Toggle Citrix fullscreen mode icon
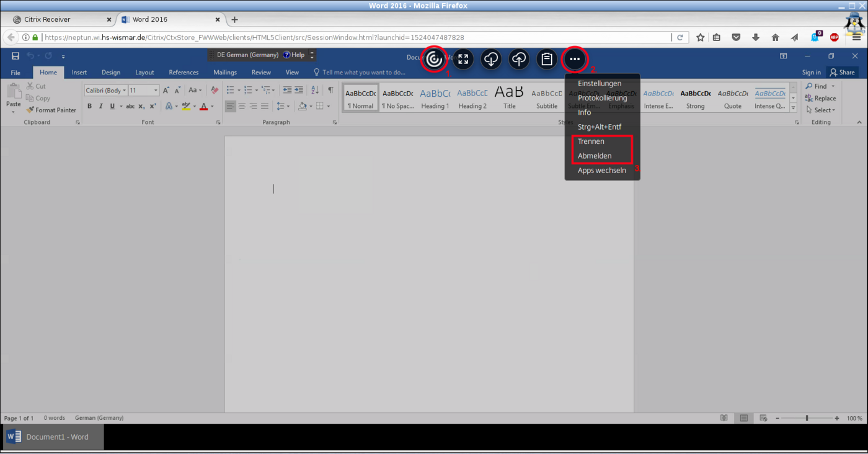The height and width of the screenshot is (454, 868). [x=463, y=59]
